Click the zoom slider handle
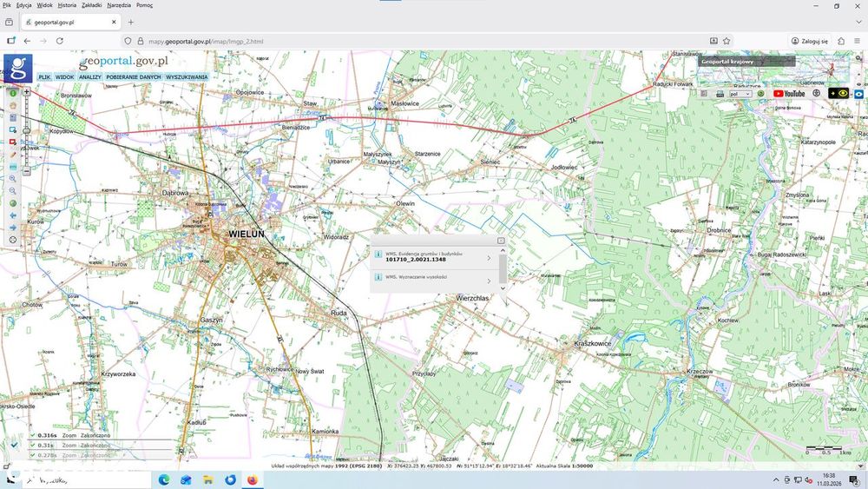Viewport: 868px width, 489px height. [27, 130]
